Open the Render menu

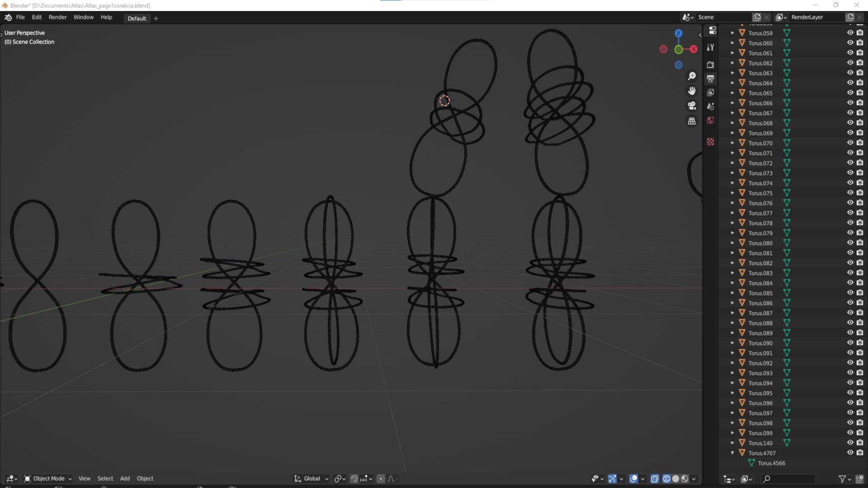pos(57,17)
